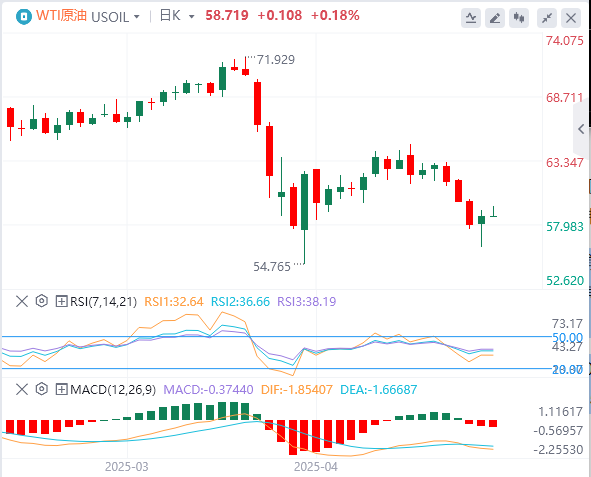Switch chart type with candlestick icon
This screenshot has width=591, height=477.
(x=519, y=18)
